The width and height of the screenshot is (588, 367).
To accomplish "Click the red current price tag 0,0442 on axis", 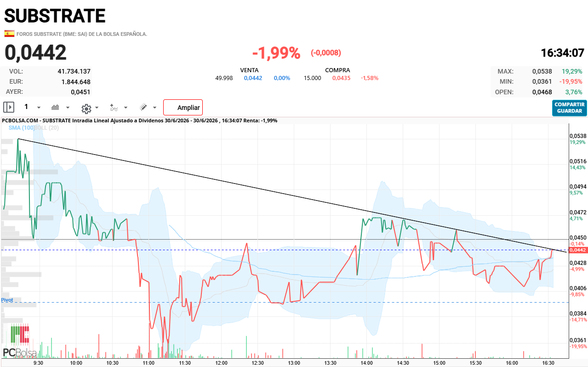I will point(578,250).
